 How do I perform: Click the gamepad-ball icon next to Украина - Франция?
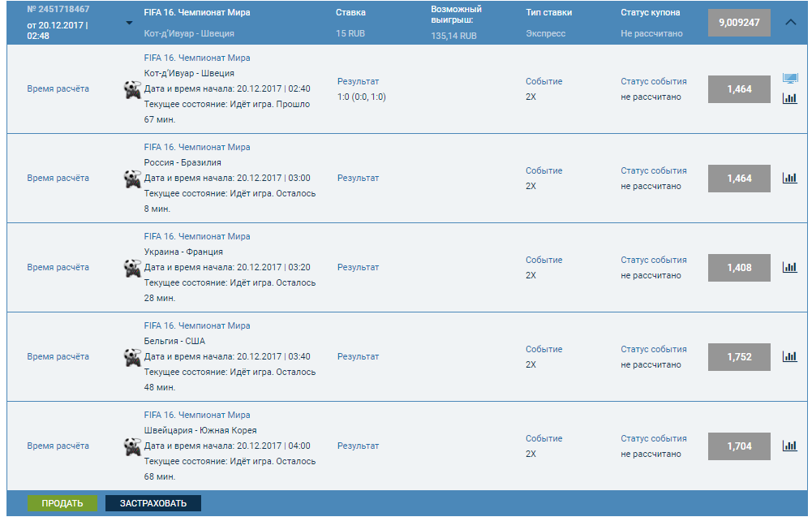point(132,269)
